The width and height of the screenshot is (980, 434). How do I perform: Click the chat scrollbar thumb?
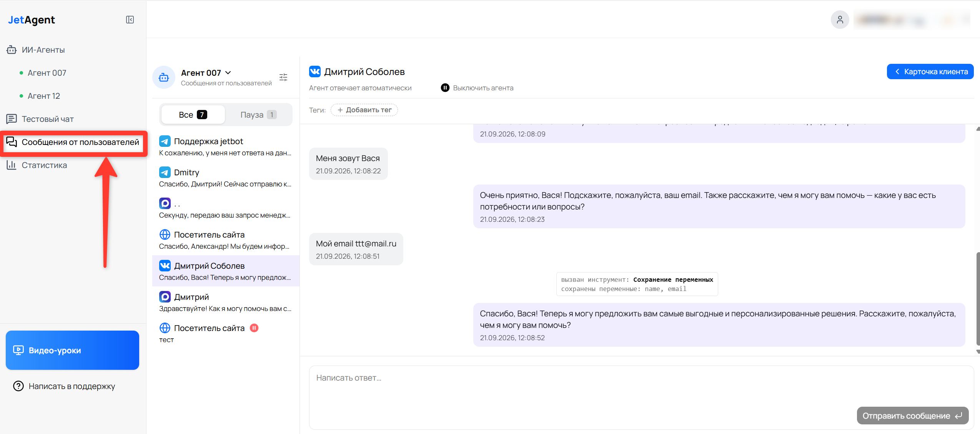pyautogui.click(x=978, y=299)
